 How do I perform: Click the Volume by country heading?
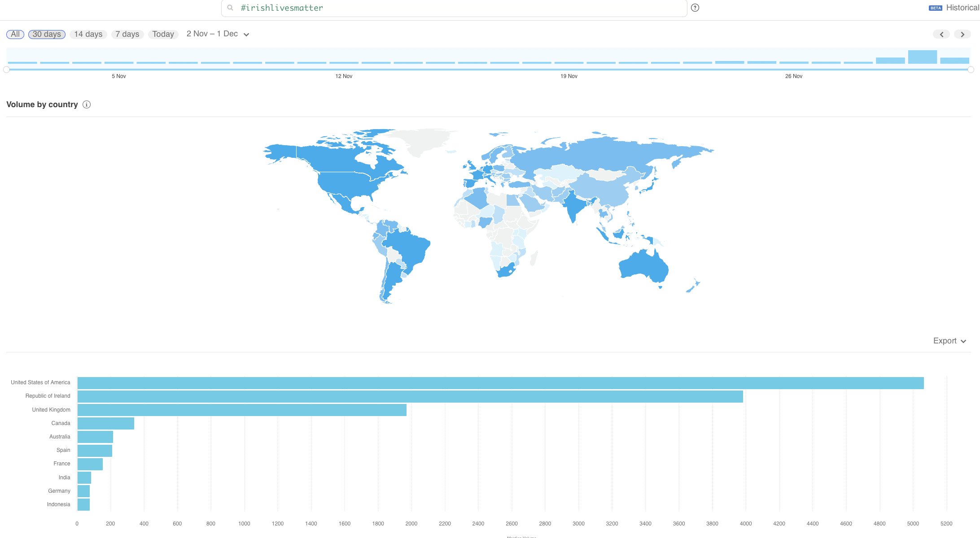click(x=42, y=104)
